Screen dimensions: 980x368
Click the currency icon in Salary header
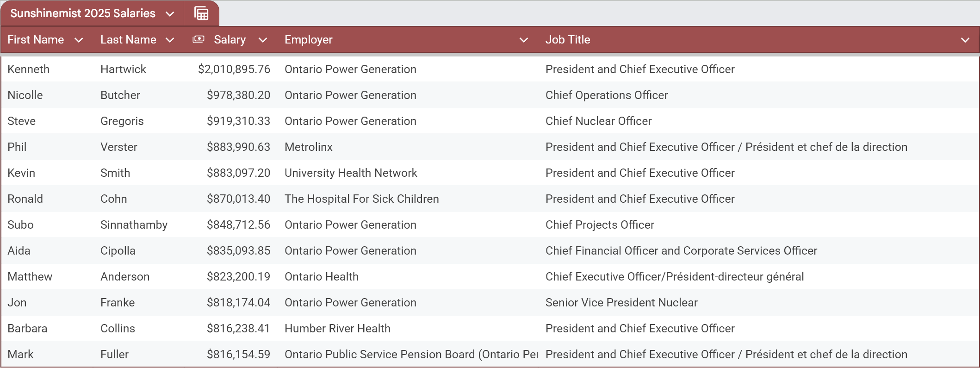coord(198,40)
